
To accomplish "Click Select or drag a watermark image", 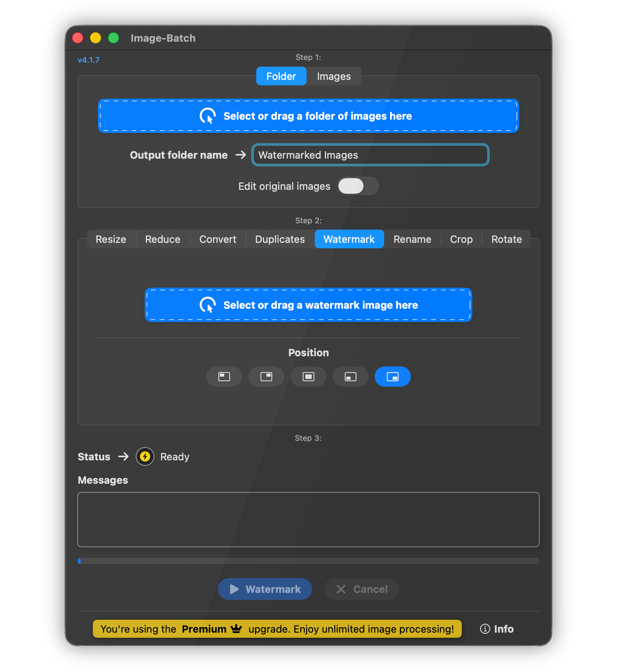I will 308,305.
